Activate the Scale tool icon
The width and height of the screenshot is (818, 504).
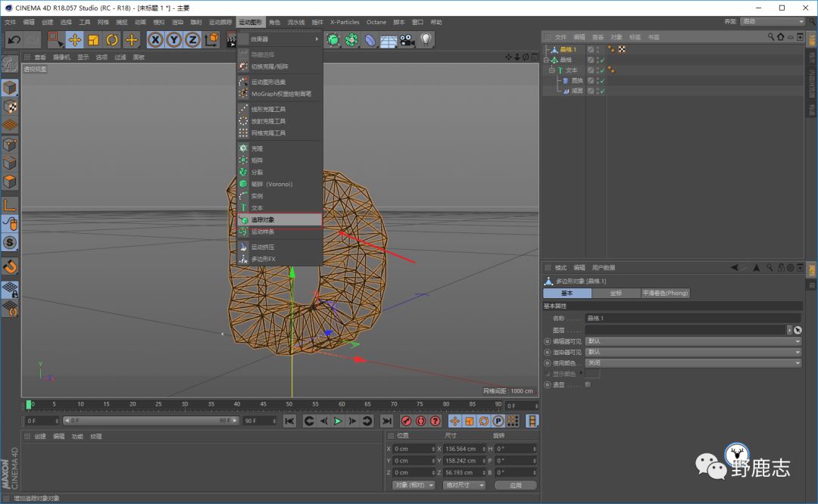point(93,39)
